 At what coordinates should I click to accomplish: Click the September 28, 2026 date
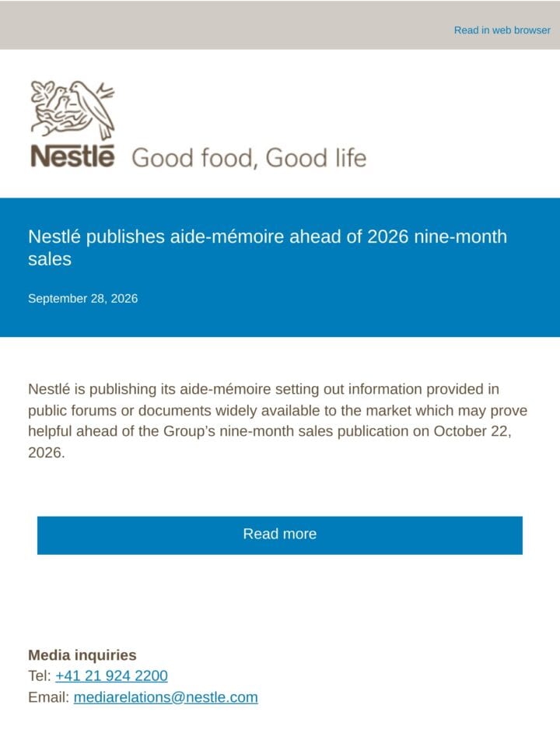(83, 299)
